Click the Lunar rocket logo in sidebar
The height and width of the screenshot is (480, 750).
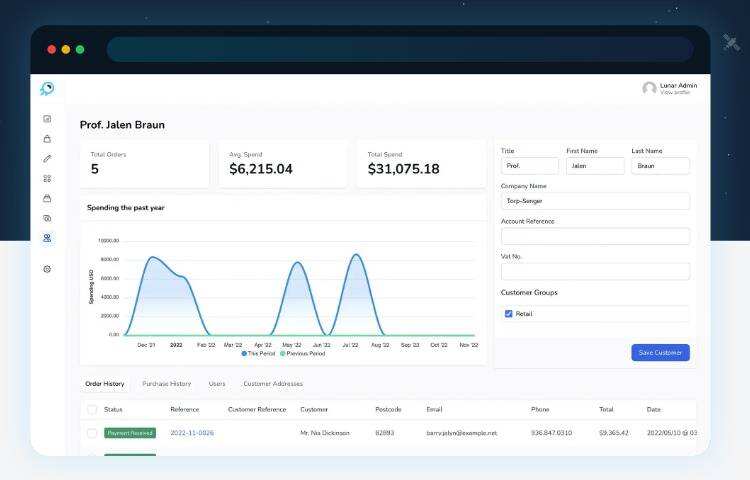pos(47,89)
